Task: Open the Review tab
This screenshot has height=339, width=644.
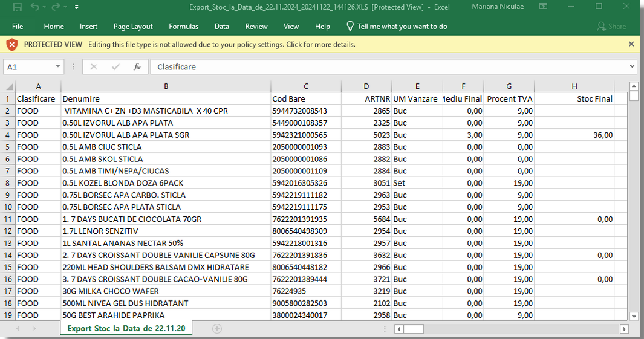Action: (256, 26)
